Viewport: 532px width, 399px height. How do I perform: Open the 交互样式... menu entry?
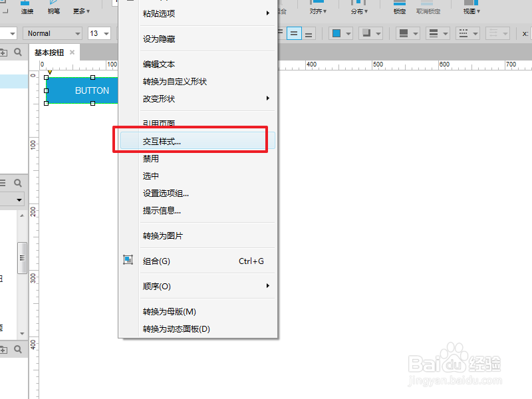[x=198, y=141]
